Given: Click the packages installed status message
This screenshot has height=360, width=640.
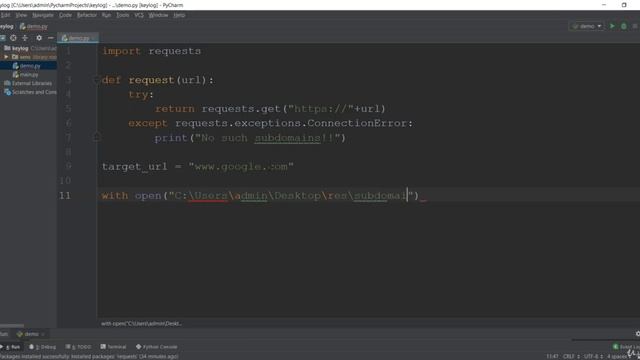Looking at the screenshot, I should (90, 357).
